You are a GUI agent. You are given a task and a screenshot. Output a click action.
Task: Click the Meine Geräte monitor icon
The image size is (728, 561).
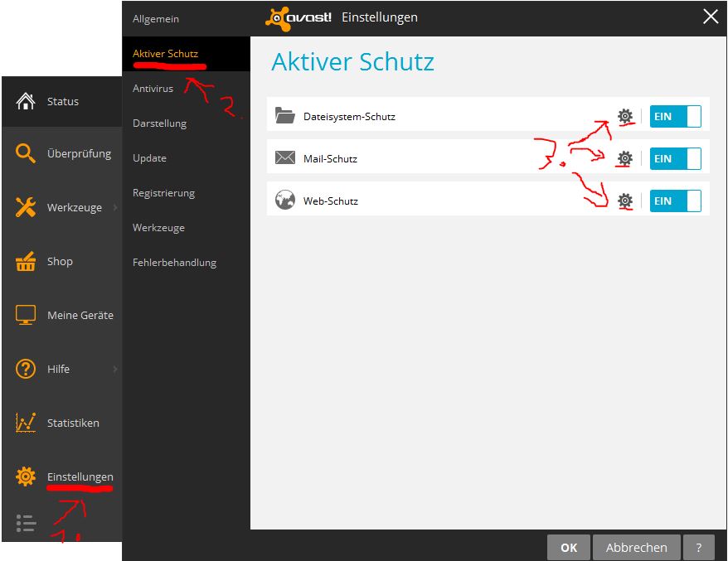click(26, 315)
